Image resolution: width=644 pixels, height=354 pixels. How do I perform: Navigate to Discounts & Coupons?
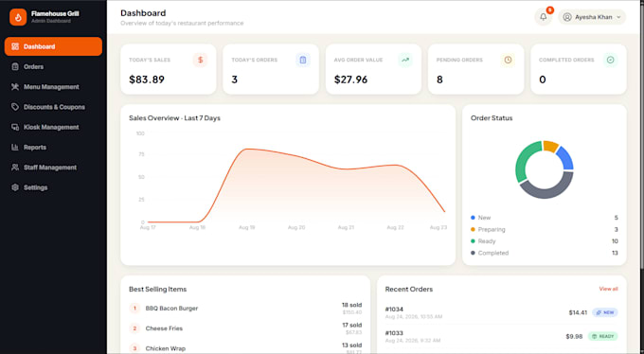(53, 107)
